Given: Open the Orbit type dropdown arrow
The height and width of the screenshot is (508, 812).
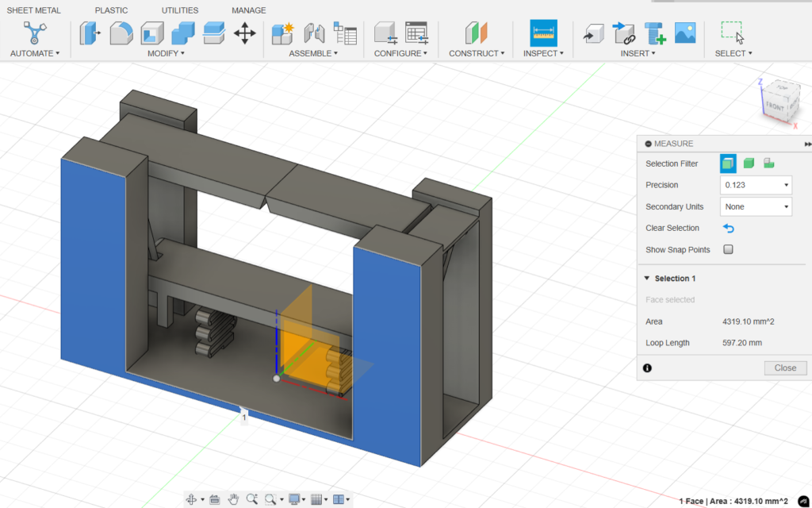Looking at the screenshot, I should tap(202, 500).
